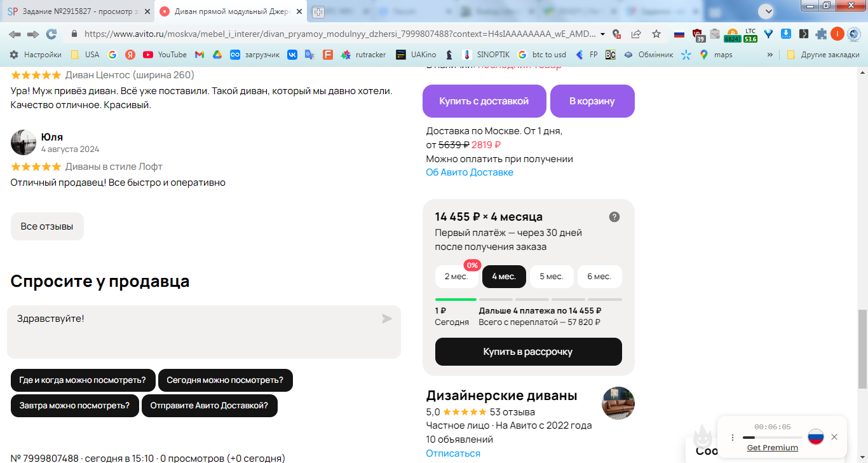Close the translator widget with X
This screenshot has width=868, height=463.
(834, 437)
